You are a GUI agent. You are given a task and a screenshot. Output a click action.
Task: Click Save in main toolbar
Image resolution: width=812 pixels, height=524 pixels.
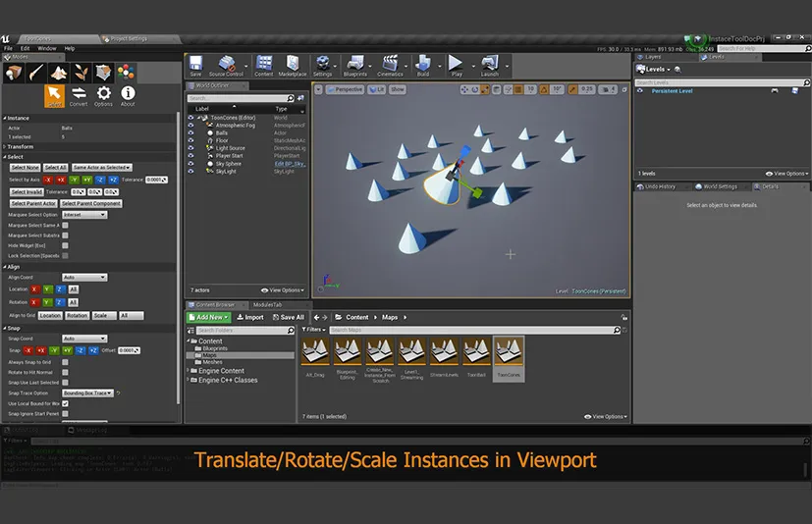[x=195, y=67]
